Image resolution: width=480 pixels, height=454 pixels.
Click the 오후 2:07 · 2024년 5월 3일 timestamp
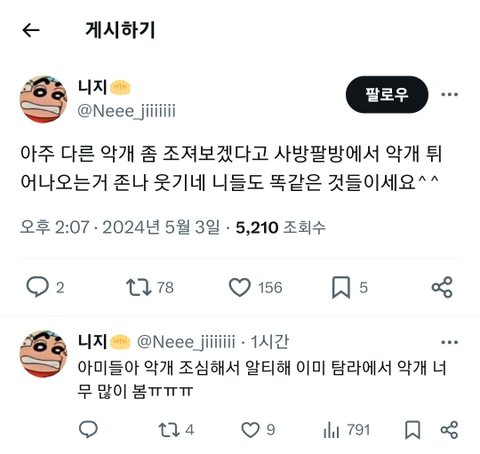(x=120, y=228)
